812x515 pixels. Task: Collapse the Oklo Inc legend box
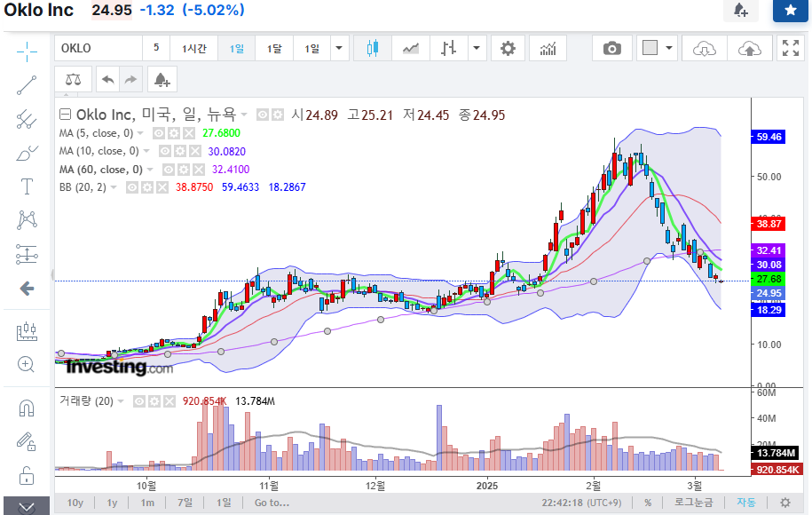(66, 114)
